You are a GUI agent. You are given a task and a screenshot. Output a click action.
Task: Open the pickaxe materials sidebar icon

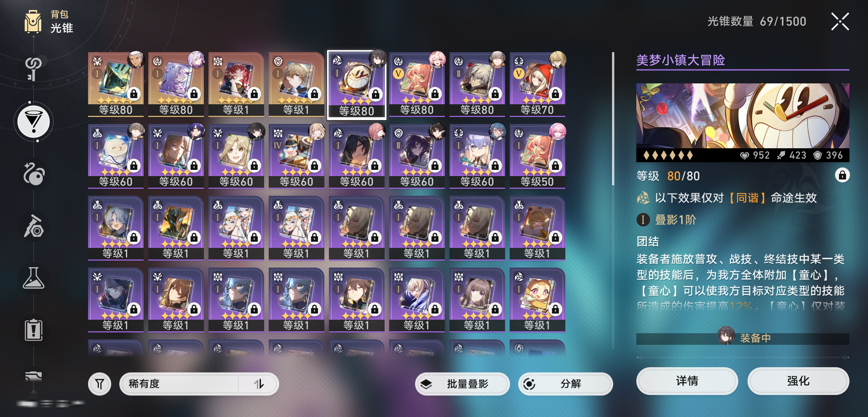tap(34, 226)
